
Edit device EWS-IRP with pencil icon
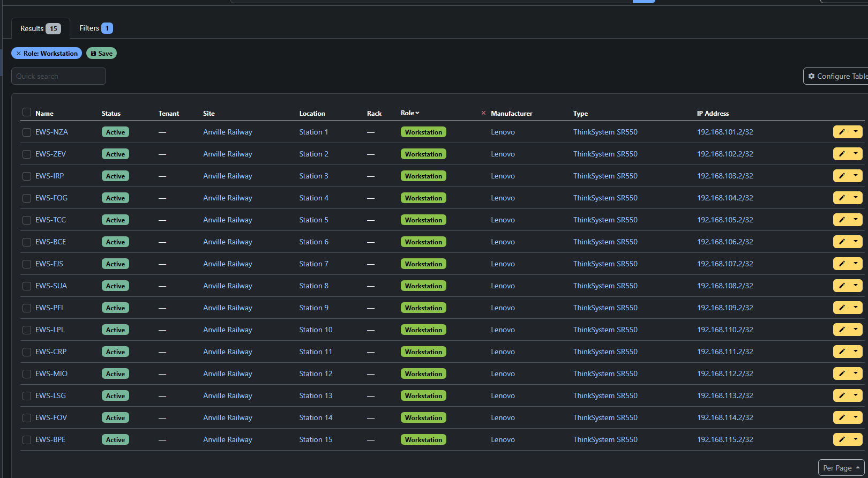pyautogui.click(x=842, y=176)
